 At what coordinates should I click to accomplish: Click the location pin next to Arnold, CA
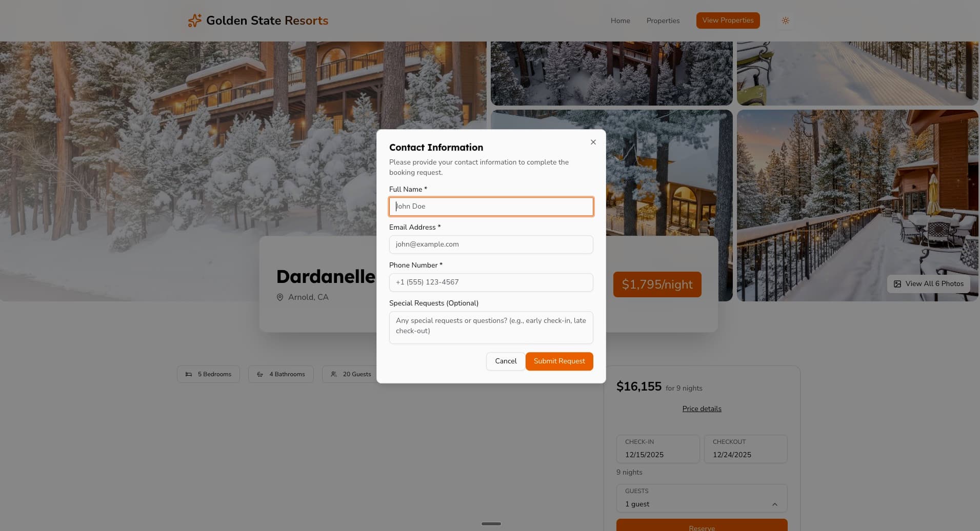click(x=280, y=297)
